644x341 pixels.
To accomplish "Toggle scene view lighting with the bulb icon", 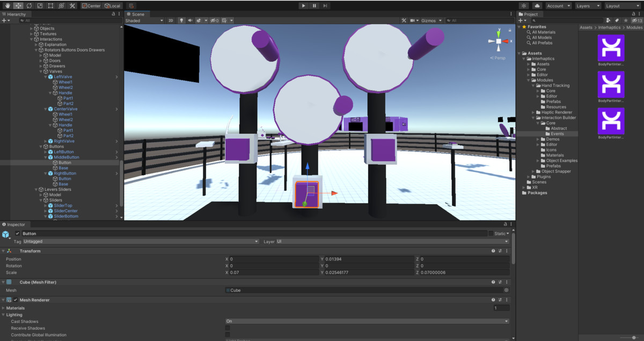I will [x=181, y=20].
